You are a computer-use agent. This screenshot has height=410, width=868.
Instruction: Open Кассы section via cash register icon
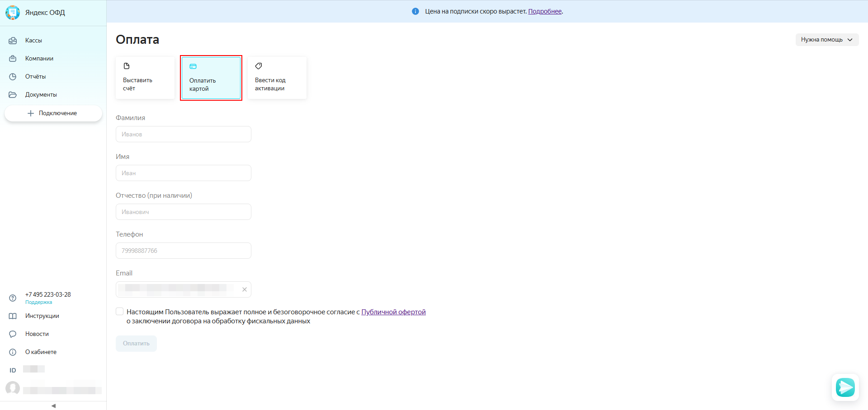click(13, 41)
